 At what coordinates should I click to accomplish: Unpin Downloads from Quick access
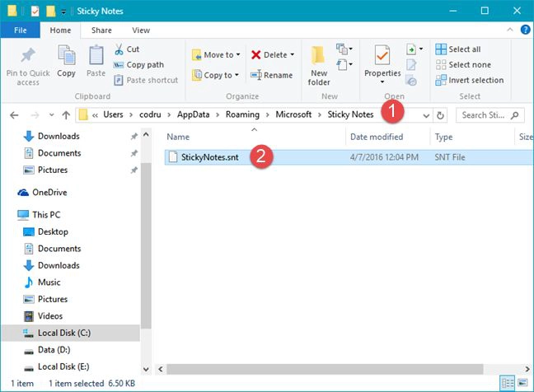click(x=133, y=137)
